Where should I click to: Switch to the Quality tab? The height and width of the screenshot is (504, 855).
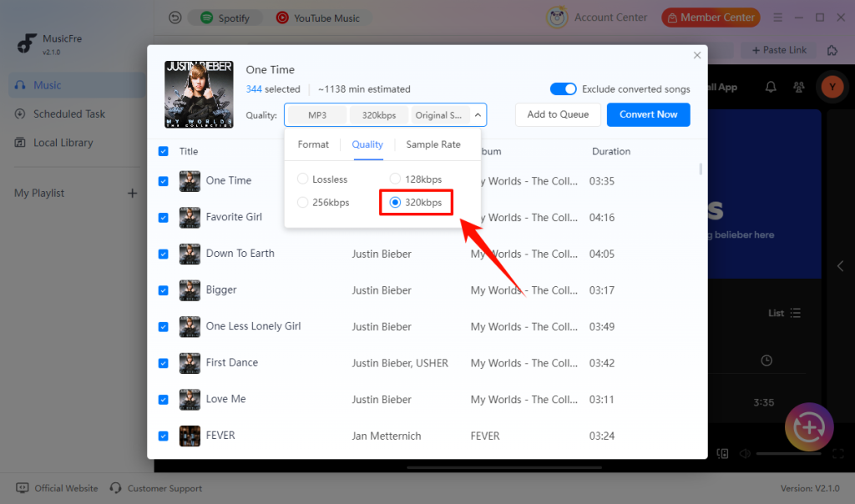pyautogui.click(x=367, y=144)
